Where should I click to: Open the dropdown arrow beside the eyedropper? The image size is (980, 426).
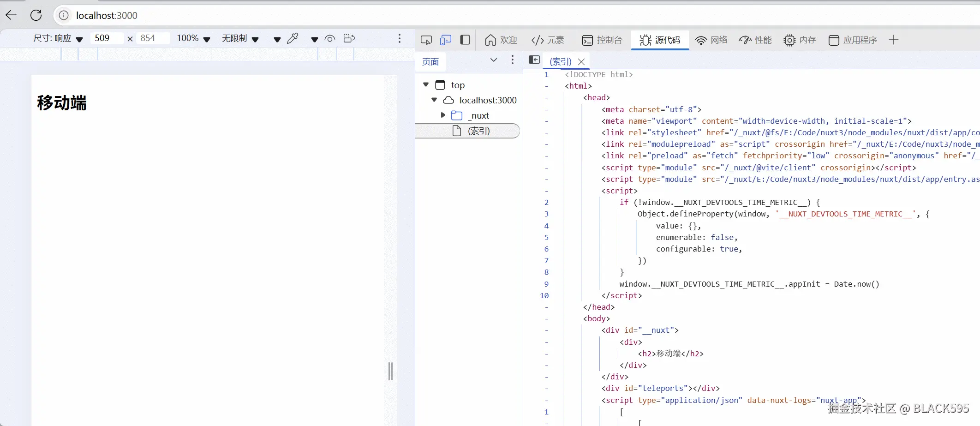pos(277,39)
